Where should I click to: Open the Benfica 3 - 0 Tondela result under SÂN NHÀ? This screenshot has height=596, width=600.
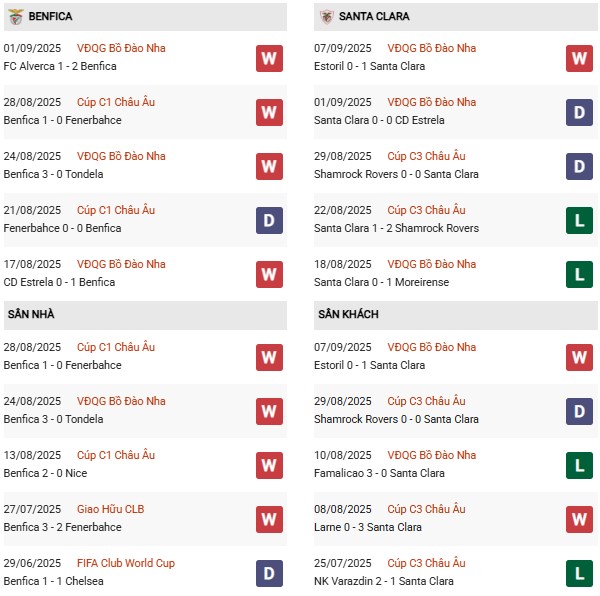click(x=53, y=419)
